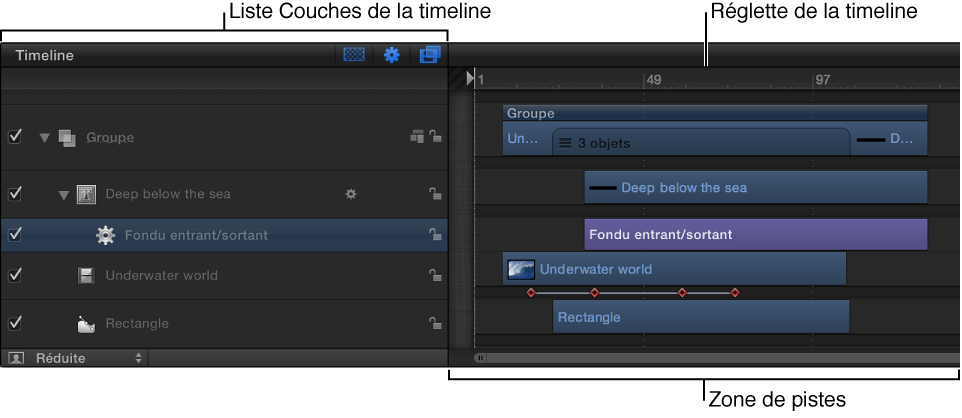Click the small gear icon beside Deep below the sea

pos(350,194)
